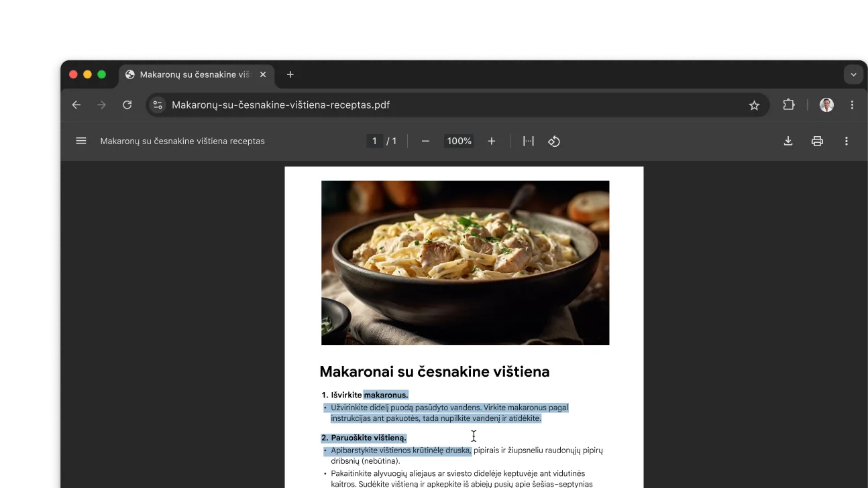868x488 pixels.
Task: Open the tab search chevron
Action: pos(853,74)
